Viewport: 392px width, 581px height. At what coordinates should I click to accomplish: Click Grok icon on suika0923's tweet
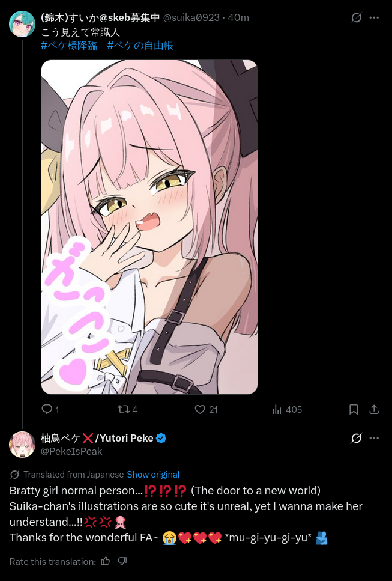click(x=356, y=17)
